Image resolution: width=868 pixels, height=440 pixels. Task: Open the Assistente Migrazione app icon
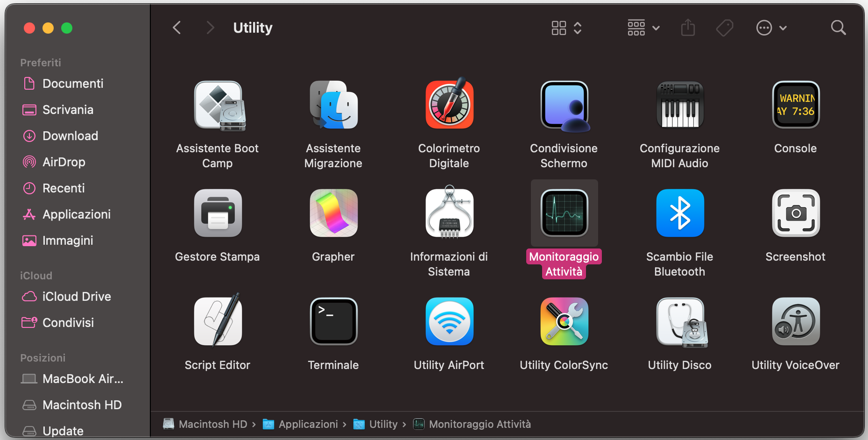[333, 105]
